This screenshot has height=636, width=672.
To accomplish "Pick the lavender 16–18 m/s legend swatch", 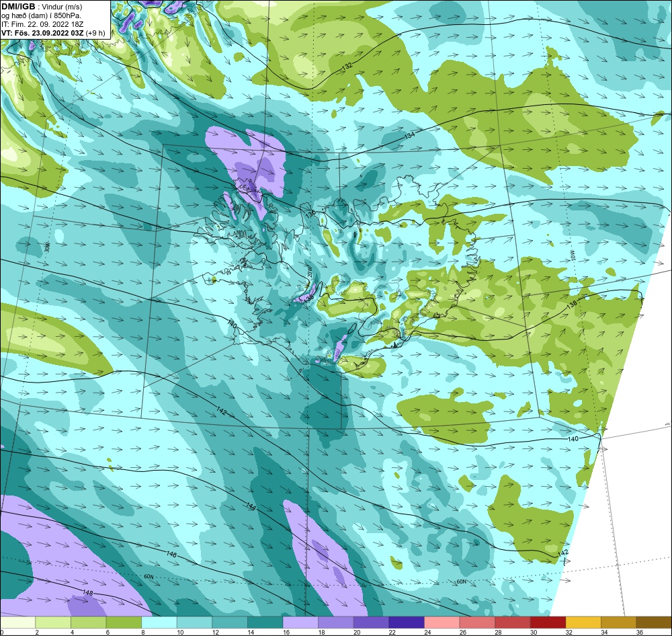I will (x=301, y=623).
